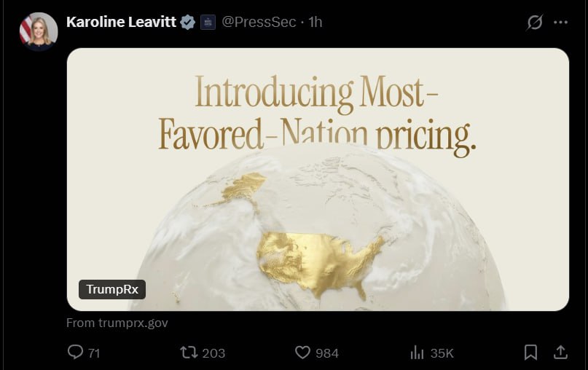Open the repost arrows menu

[x=189, y=353]
